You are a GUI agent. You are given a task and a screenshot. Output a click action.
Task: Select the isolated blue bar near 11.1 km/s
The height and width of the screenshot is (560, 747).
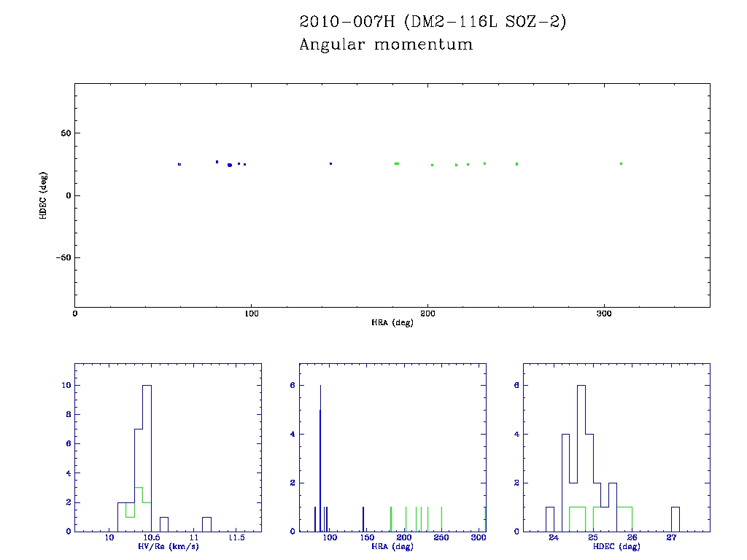coord(206,524)
